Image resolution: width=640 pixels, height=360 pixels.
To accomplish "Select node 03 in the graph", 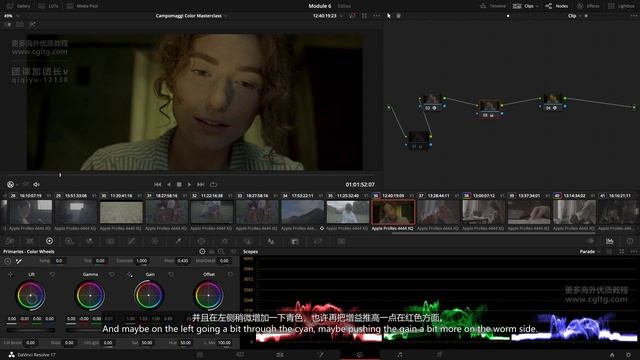I will point(489,109).
